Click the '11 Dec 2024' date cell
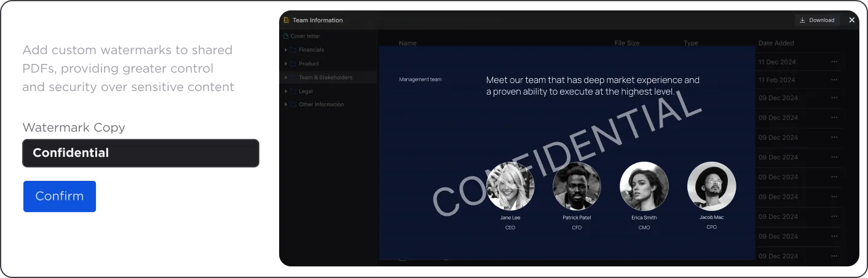Screen dimensions: 868x278 [777, 62]
